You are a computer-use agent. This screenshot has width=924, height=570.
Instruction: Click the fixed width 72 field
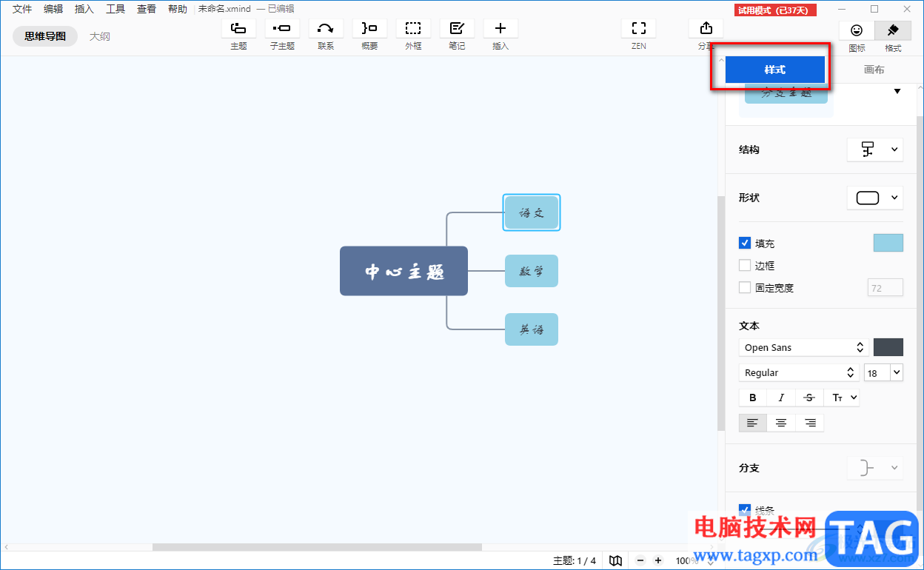click(885, 288)
